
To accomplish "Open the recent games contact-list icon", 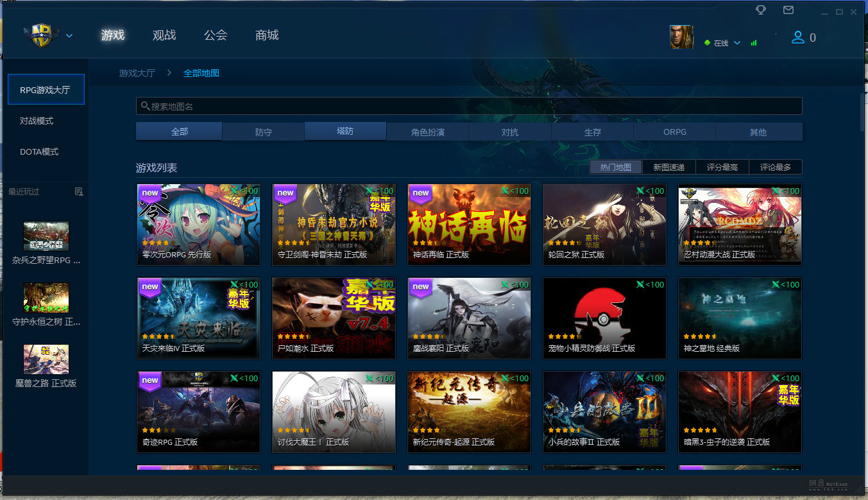I will (80, 192).
